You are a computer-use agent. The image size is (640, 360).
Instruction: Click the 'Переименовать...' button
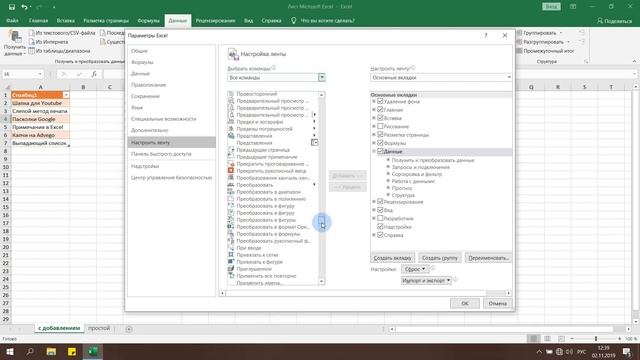pyautogui.click(x=488, y=258)
